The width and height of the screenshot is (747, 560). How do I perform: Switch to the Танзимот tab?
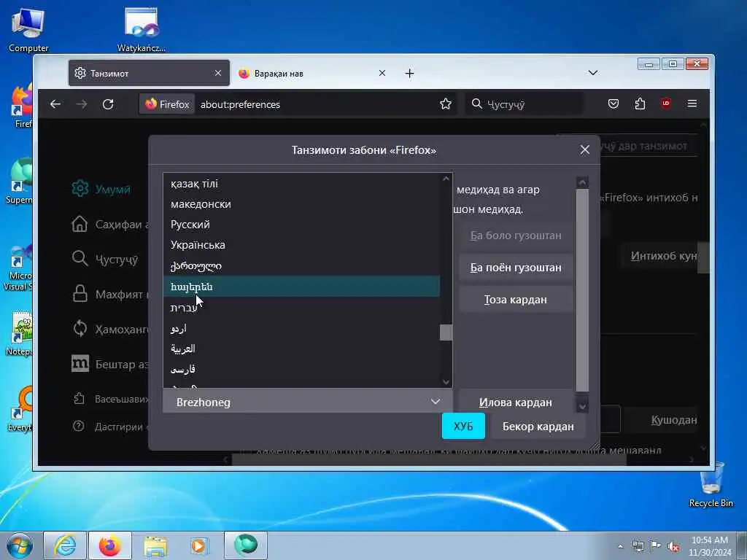pos(149,74)
